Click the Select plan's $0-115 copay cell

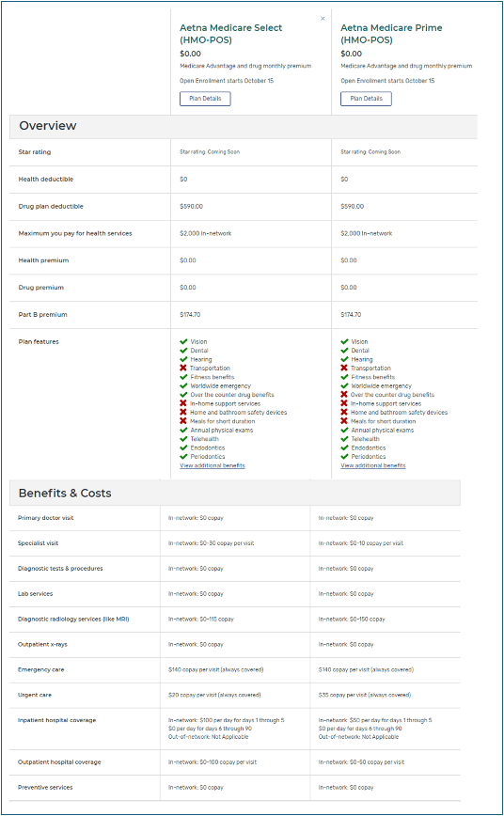click(201, 619)
